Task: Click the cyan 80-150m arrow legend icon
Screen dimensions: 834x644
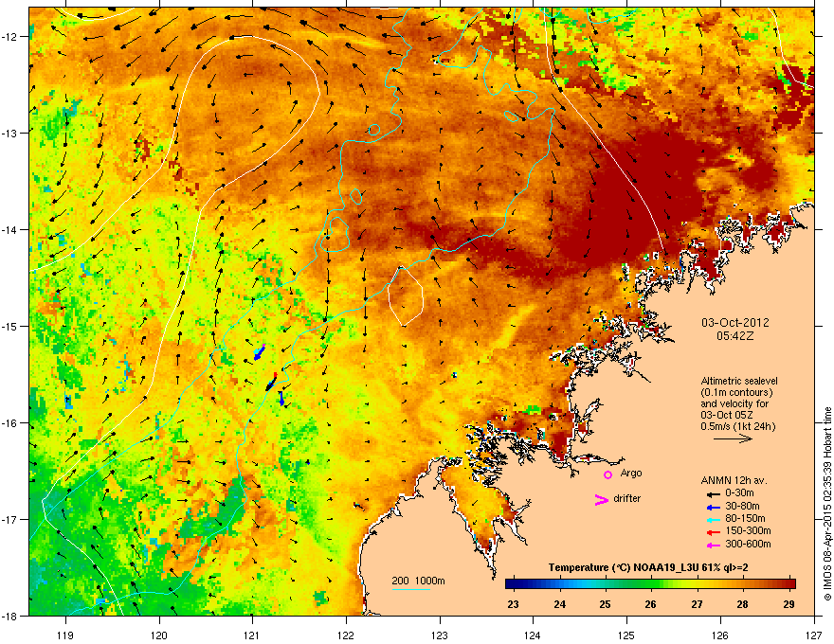Action: [713, 520]
